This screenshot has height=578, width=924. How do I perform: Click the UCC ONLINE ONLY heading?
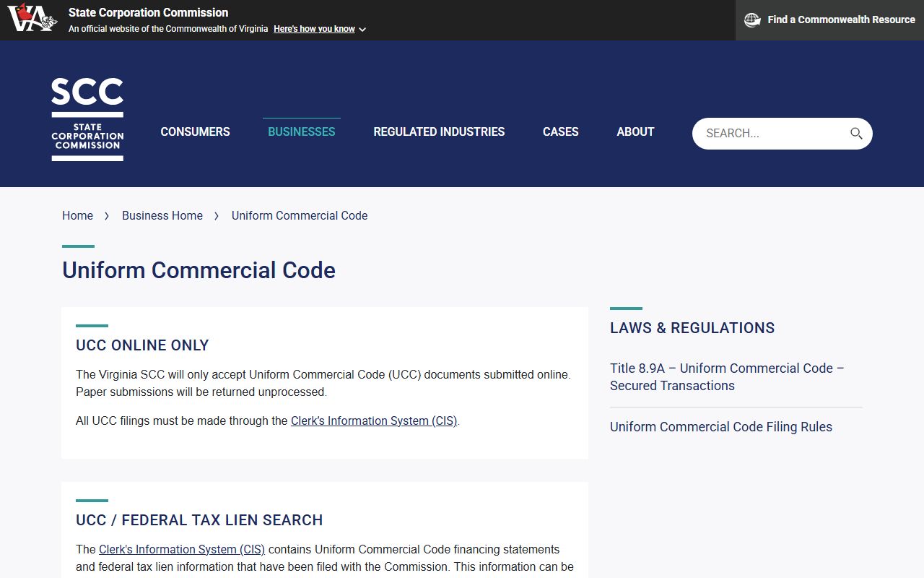142,345
